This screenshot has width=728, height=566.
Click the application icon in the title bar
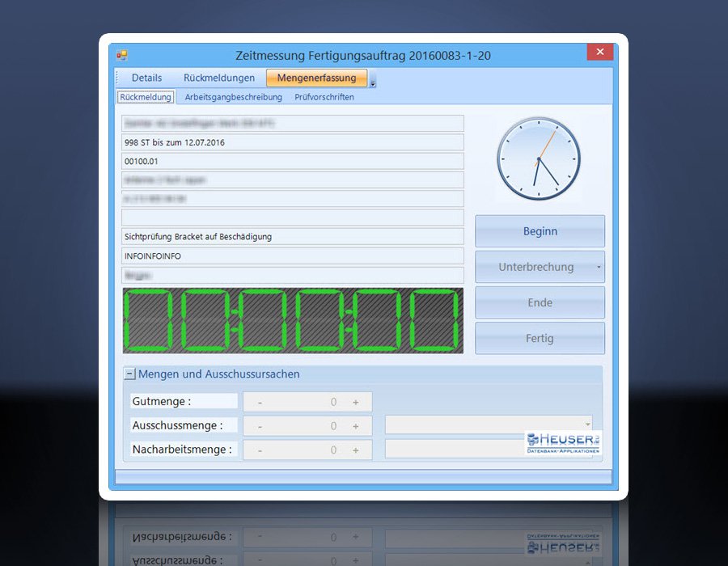click(x=122, y=56)
